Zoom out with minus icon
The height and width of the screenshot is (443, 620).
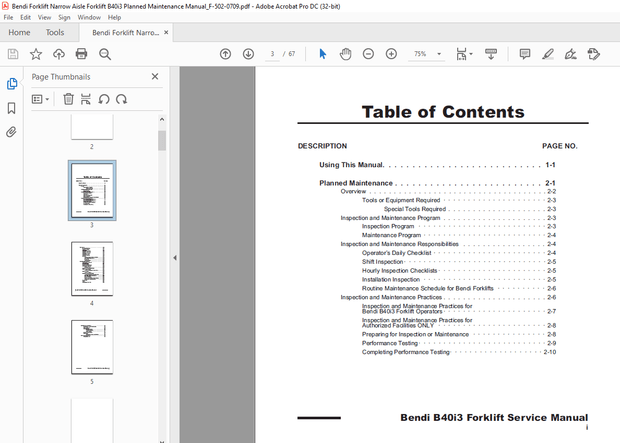368,54
